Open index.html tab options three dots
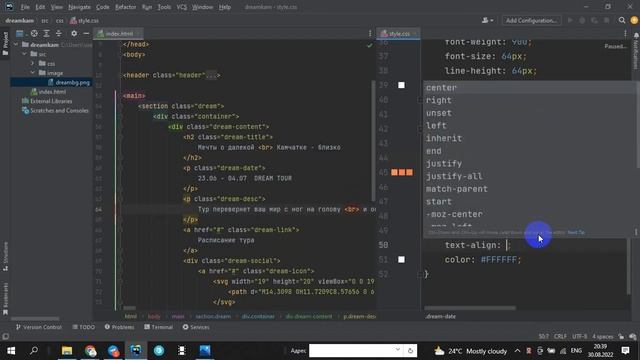Screen dimensions: 640x360 click(x=370, y=33)
